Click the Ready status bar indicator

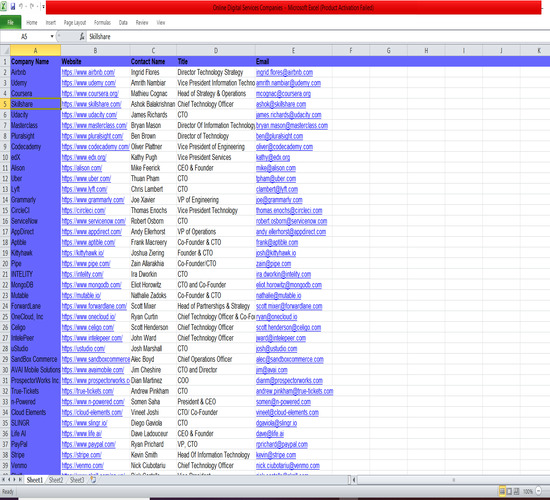click(8, 492)
